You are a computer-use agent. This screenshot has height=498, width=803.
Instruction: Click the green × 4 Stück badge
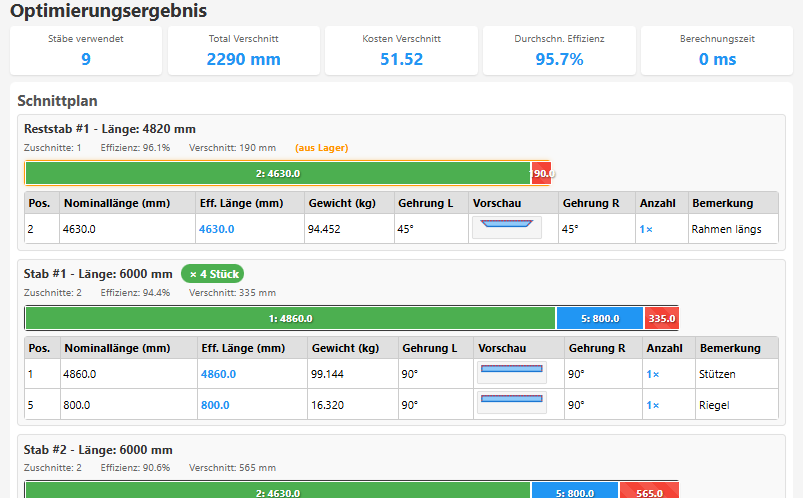212,273
